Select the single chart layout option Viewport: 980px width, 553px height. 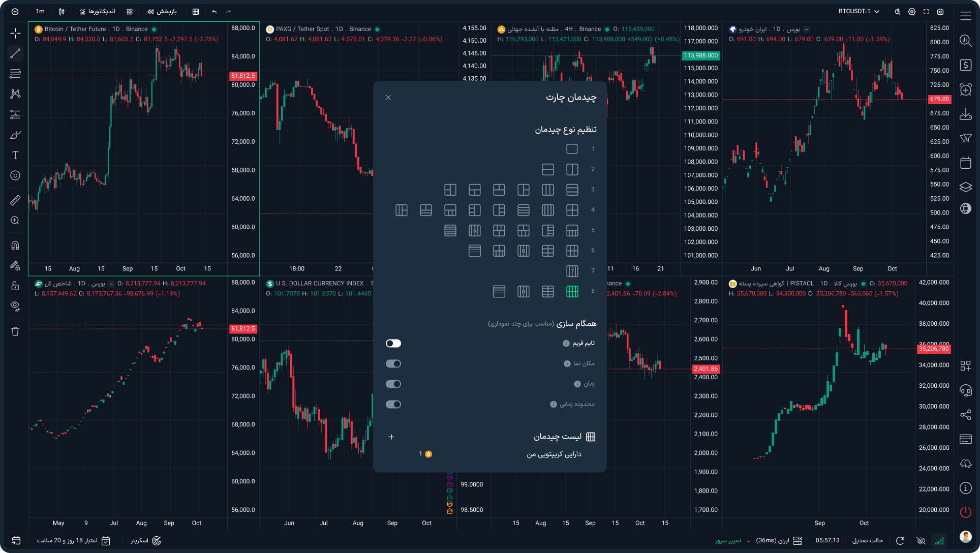point(572,149)
